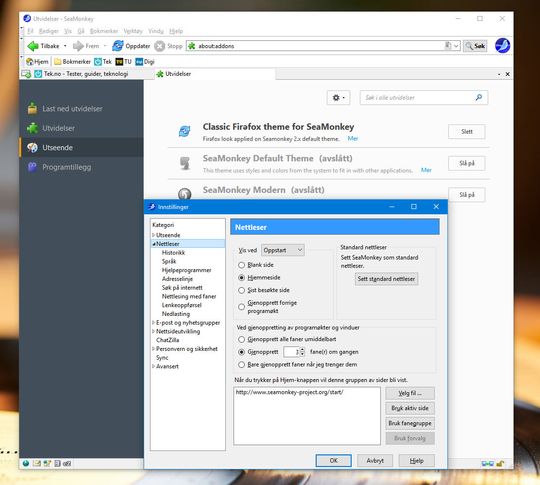Click the SeaMonkey Default Theme icon

tap(185, 163)
